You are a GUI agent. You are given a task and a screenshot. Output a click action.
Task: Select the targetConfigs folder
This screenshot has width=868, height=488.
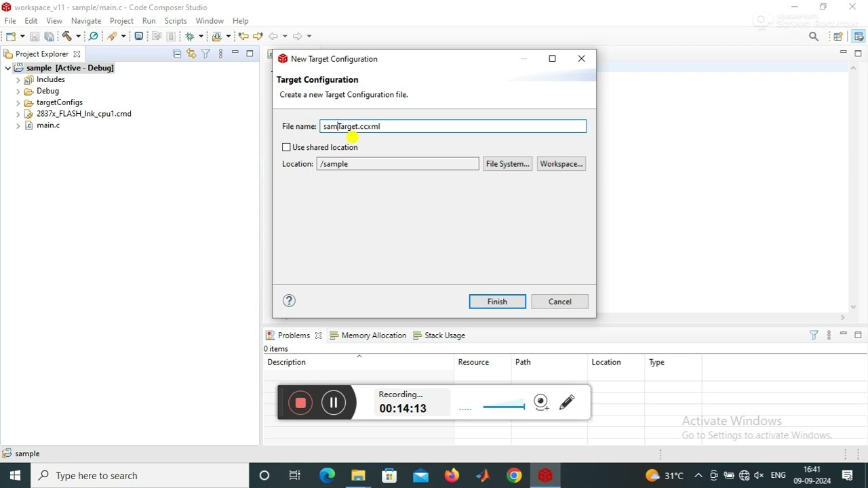pyautogui.click(x=60, y=102)
